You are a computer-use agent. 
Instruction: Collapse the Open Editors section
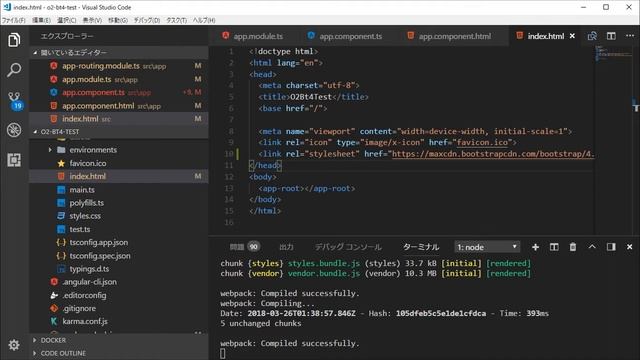[x=118, y=53]
